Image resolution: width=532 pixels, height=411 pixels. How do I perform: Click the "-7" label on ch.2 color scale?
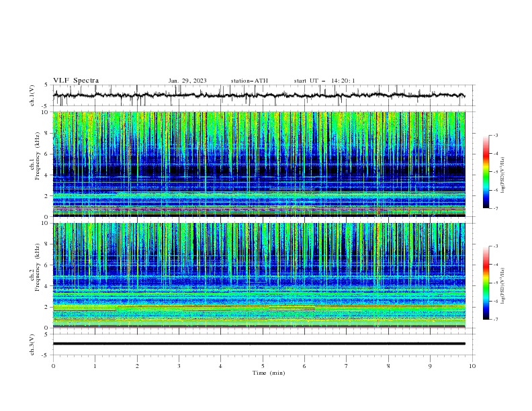pos(495,319)
